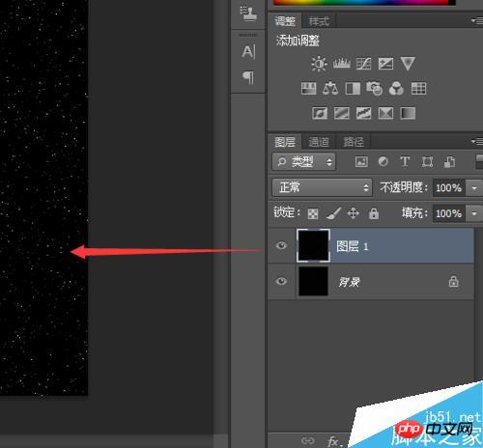The height and width of the screenshot is (448, 483).
Task: Hide the 图层 1 layer
Action: pyautogui.click(x=281, y=246)
